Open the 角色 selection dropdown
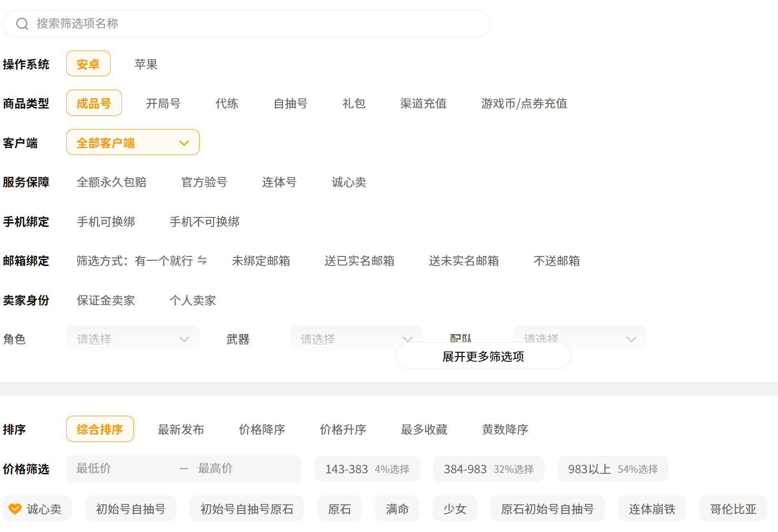The image size is (778, 532). click(133, 339)
